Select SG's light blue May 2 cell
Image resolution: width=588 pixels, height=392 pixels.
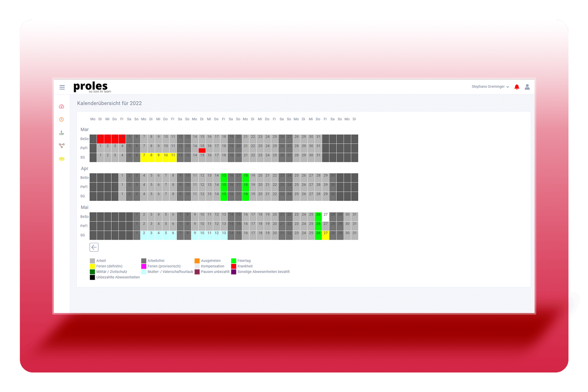click(144, 235)
